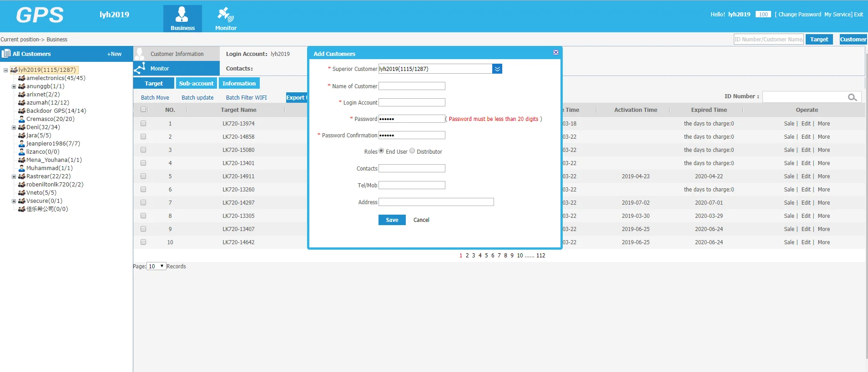
Task: Check the row for LK720-15080
Action: click(x=143, y=150)
